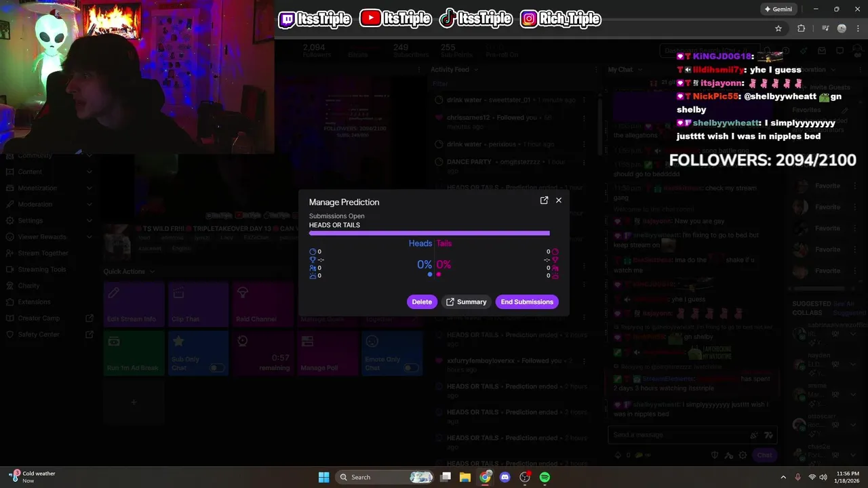
Task: Open options for perixious drink water row
Action: tap(583, 144)
